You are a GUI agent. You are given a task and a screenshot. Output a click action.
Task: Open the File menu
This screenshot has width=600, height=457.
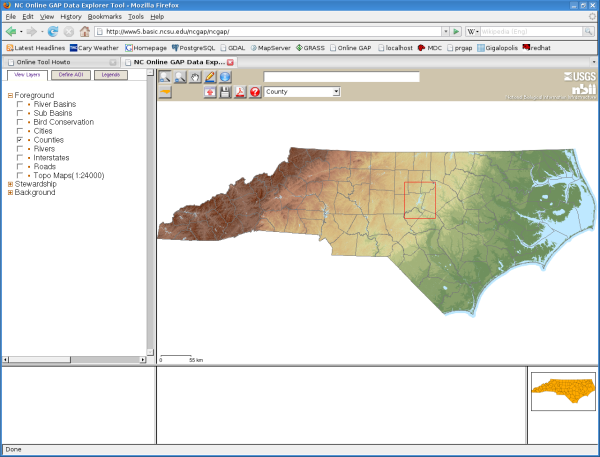coord(11,16)
